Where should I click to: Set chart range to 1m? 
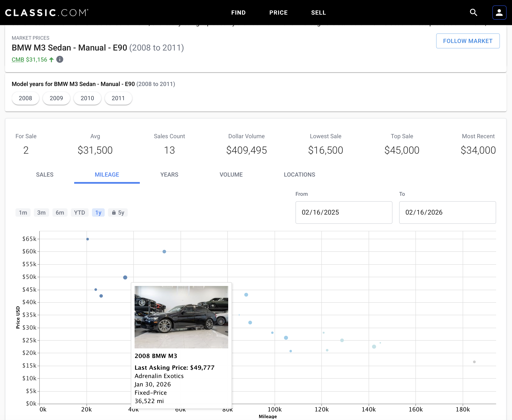[23, 213]
